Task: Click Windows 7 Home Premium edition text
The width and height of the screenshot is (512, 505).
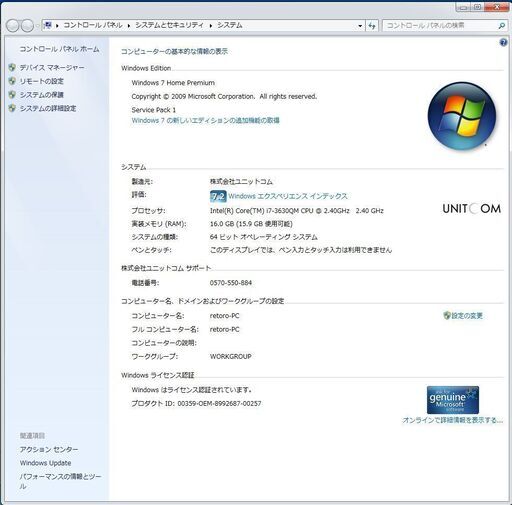Action: 173,83
